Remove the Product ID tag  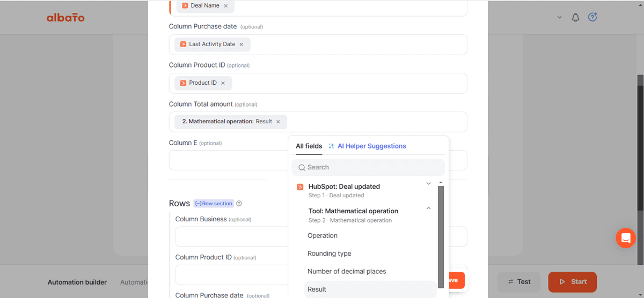[223, 83]
